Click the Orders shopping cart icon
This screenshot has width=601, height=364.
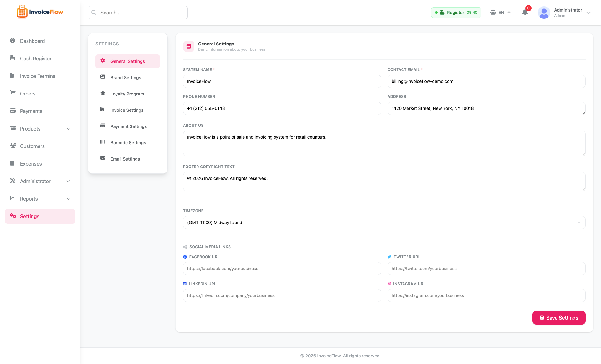(x=13, y=93)
